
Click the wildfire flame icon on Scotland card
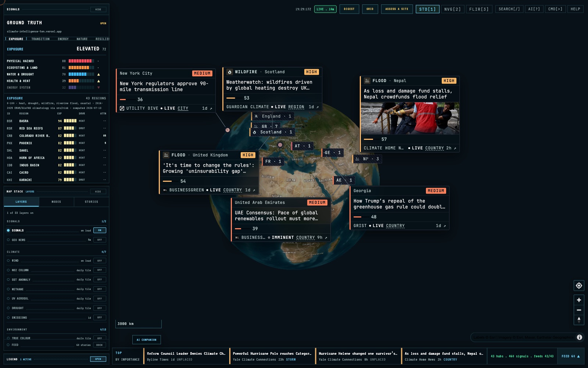click(230, 72)
